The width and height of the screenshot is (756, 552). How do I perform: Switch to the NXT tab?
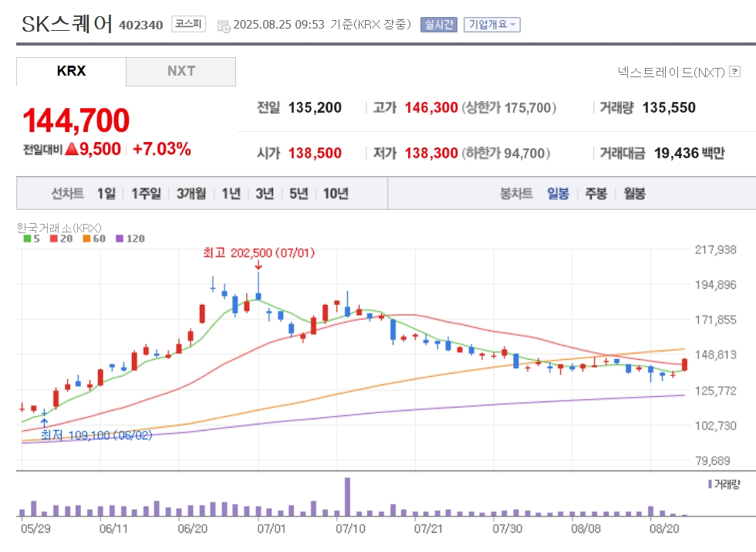coord(181,71)
